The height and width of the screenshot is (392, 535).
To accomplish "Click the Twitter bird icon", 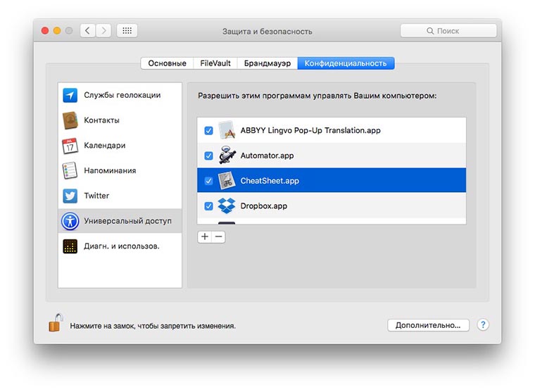I will [70, 196].
